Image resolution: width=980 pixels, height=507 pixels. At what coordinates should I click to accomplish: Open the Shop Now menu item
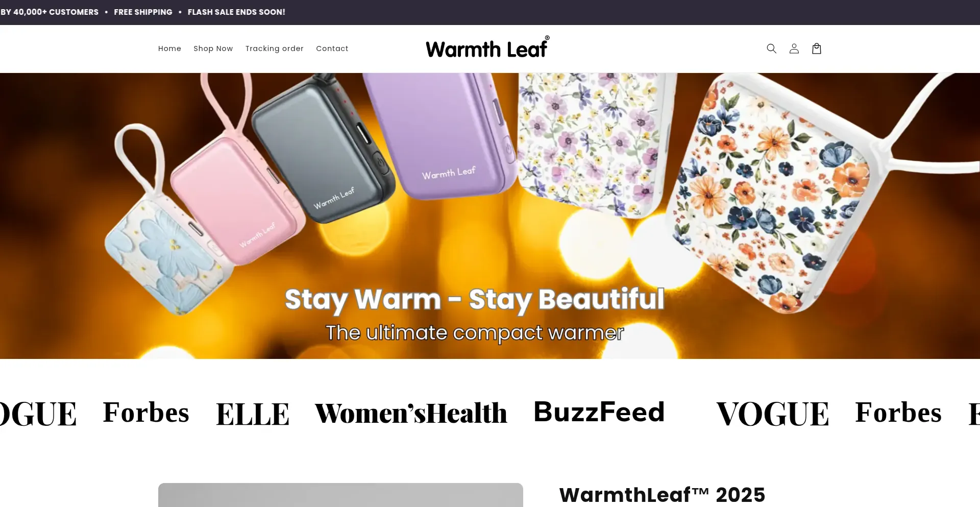[213, 49]
